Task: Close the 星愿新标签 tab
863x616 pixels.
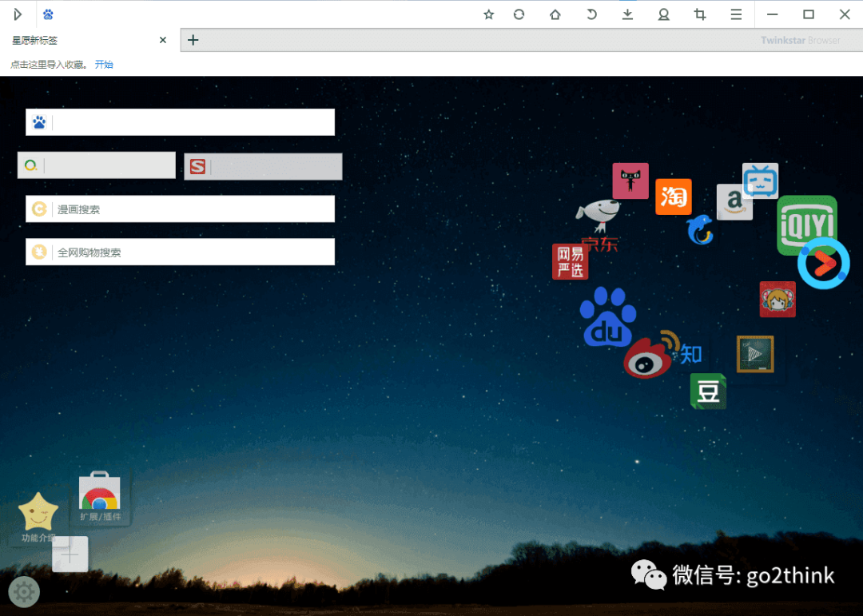Action: (x=163, y=40)
